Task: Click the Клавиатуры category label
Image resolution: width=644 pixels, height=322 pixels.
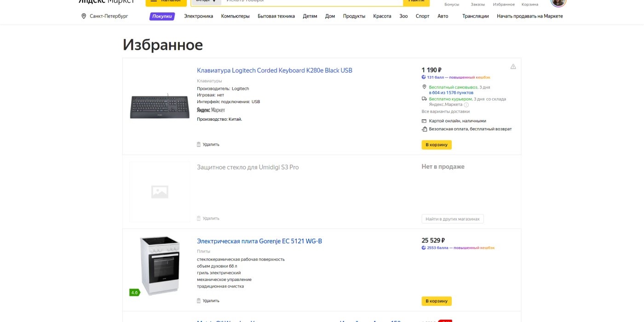Action: (x=209, y=81)
